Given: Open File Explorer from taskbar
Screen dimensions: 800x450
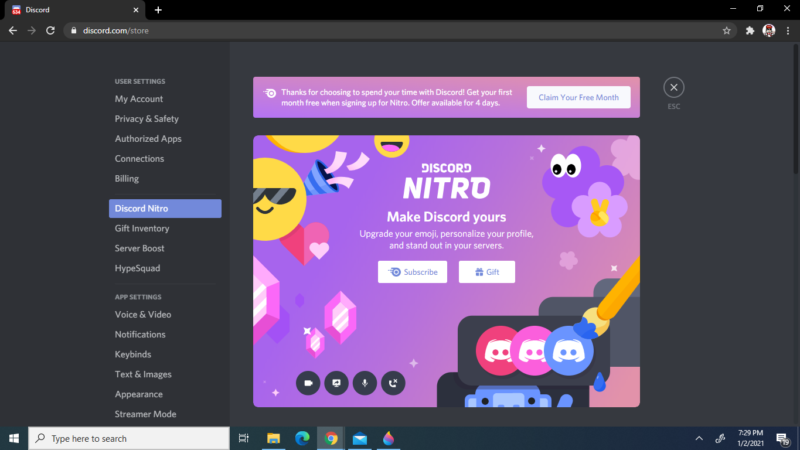Looking at the screenshot, I should click(273, 438).
